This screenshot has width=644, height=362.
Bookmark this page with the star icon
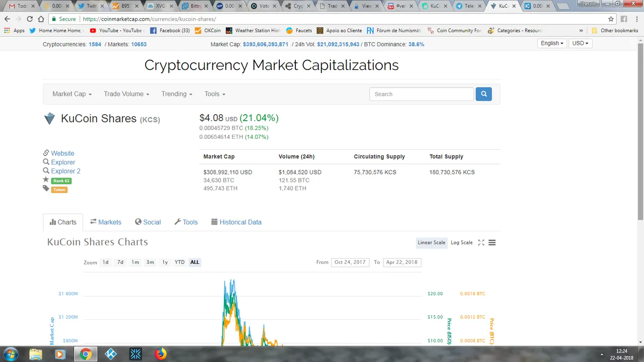point(611,19)
